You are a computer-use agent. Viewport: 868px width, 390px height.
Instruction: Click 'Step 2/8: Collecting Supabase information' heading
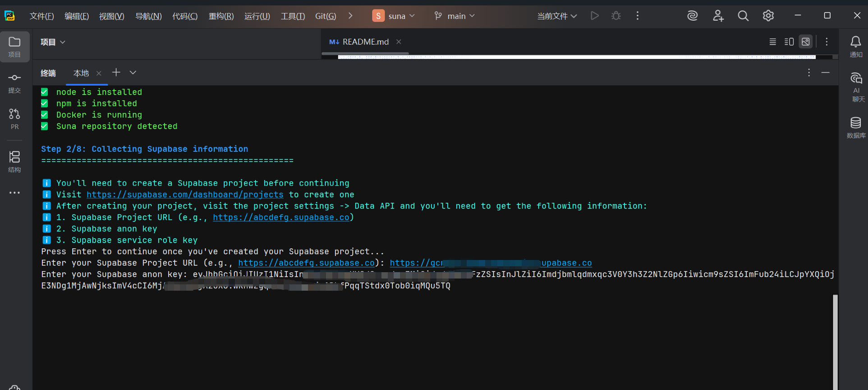coord(144,149)
